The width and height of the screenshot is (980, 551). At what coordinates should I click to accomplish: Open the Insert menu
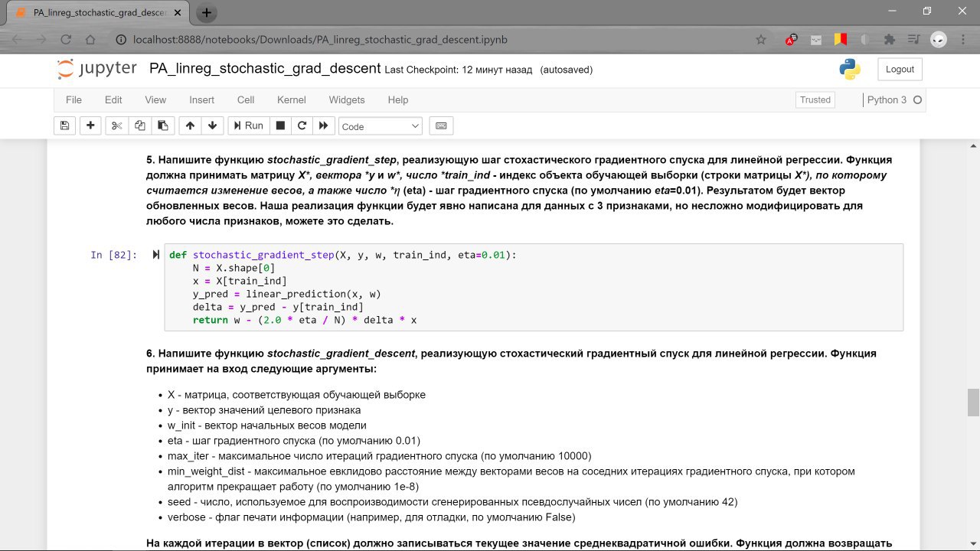pyautogui.click(x=202, y=99)
